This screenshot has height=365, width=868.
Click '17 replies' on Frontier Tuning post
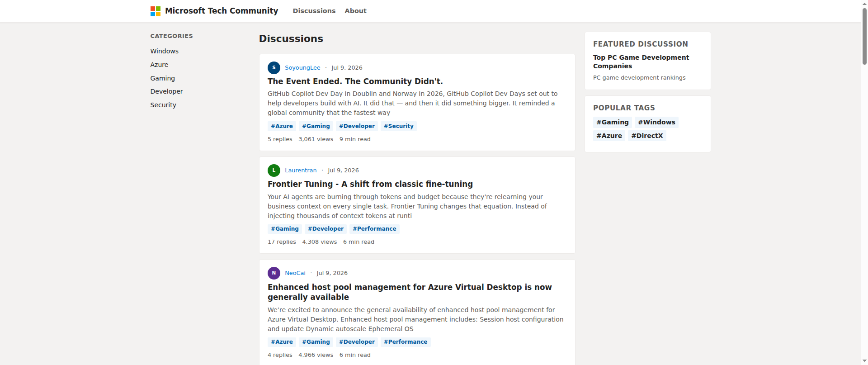pyautogui.click(x=282, y=242)
